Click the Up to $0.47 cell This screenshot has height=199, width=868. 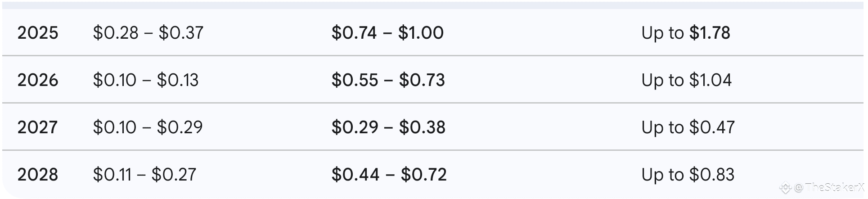pos(688,127)
